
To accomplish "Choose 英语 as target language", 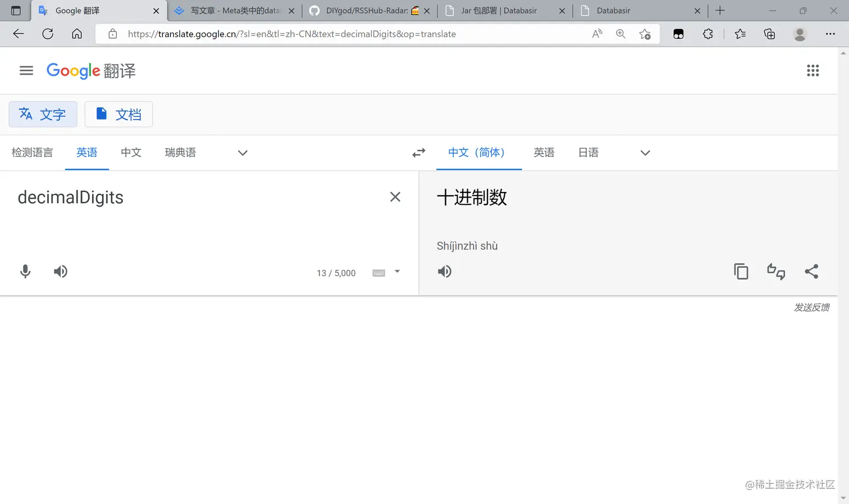I will pos(544,153).
